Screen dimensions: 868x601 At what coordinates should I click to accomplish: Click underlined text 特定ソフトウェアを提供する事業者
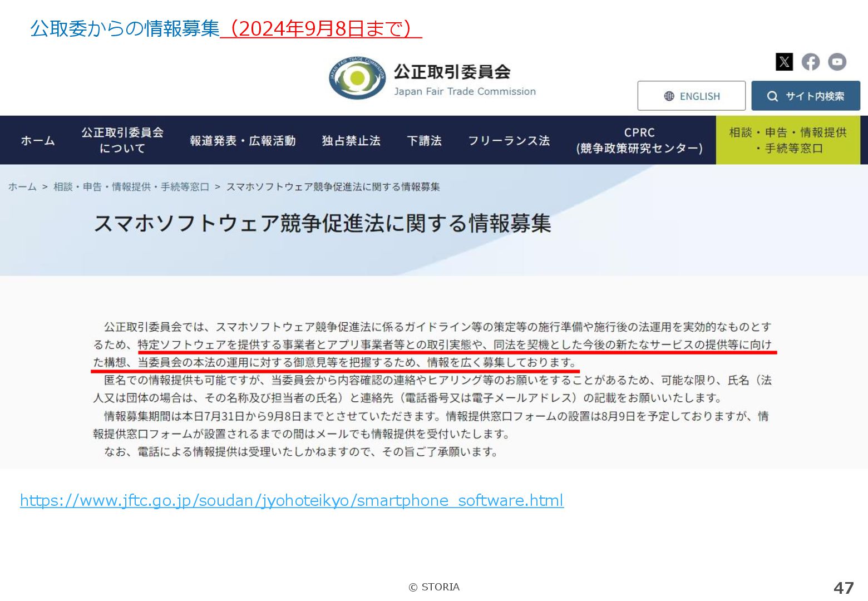(x=226, y=344)
